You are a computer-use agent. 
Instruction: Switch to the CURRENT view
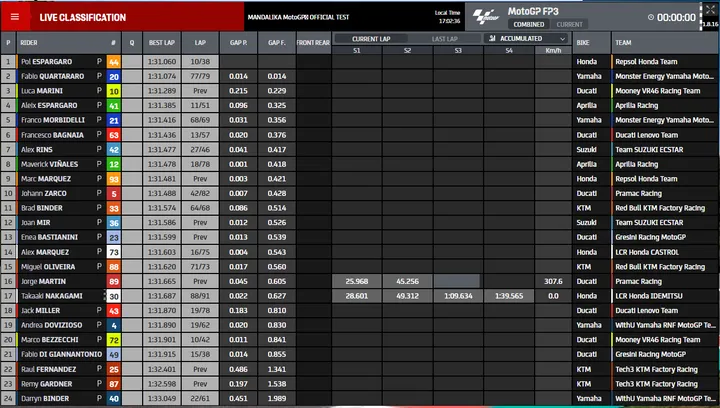(569, 24)
